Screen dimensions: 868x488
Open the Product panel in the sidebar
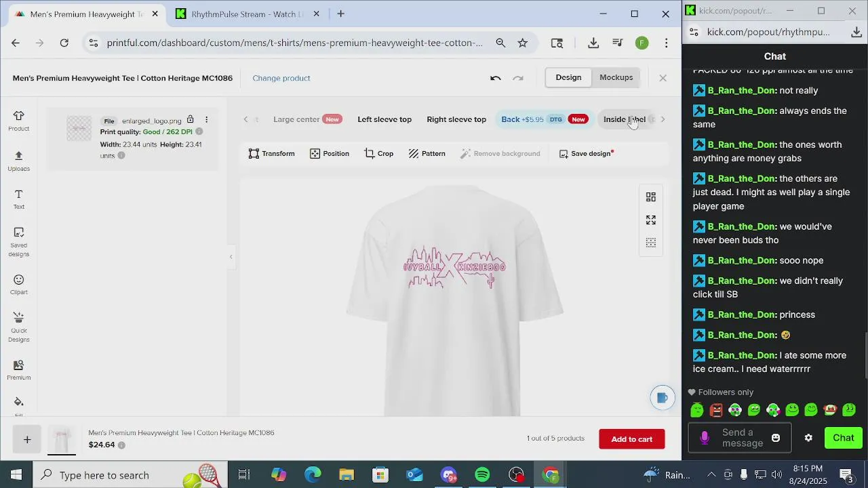tap(18, 121)
